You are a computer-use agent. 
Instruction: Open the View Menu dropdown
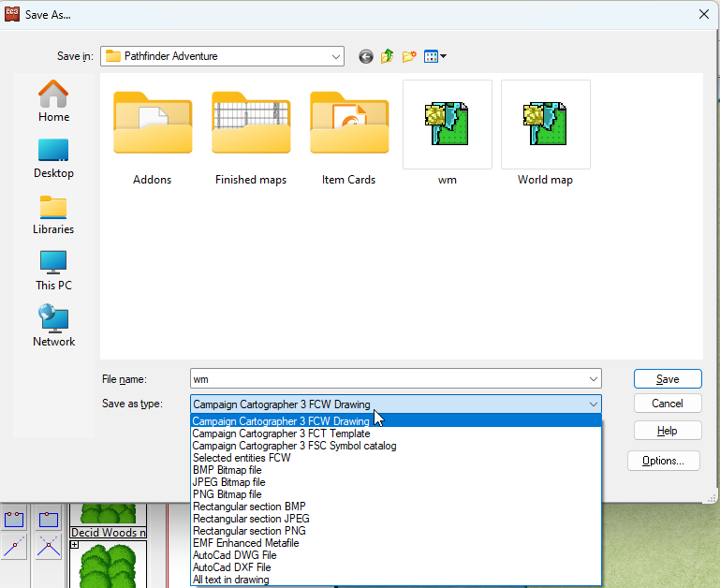(435, 56)
